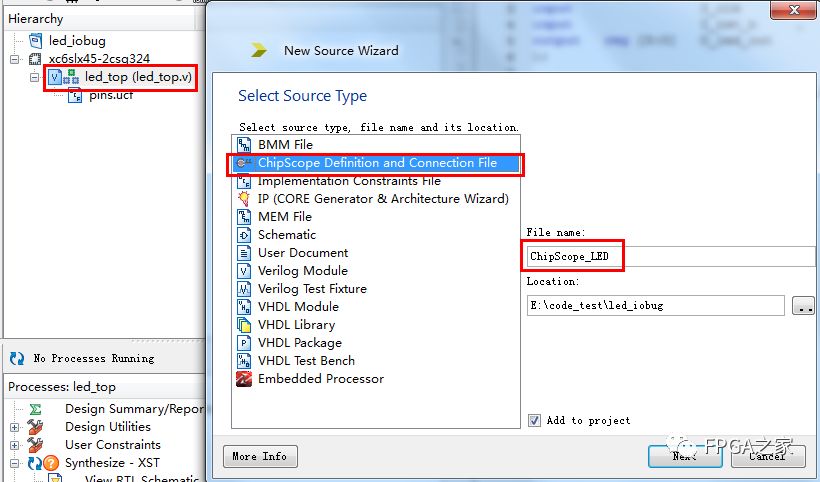Click the More Info button
This screenshot has height=482, width=820.
click(x=260, y=456)
